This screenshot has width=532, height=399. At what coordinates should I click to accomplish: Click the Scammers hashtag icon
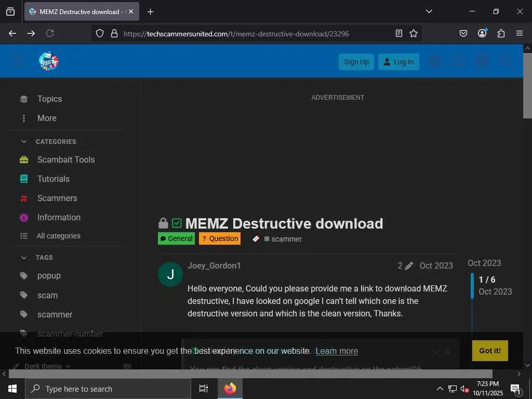24,198
